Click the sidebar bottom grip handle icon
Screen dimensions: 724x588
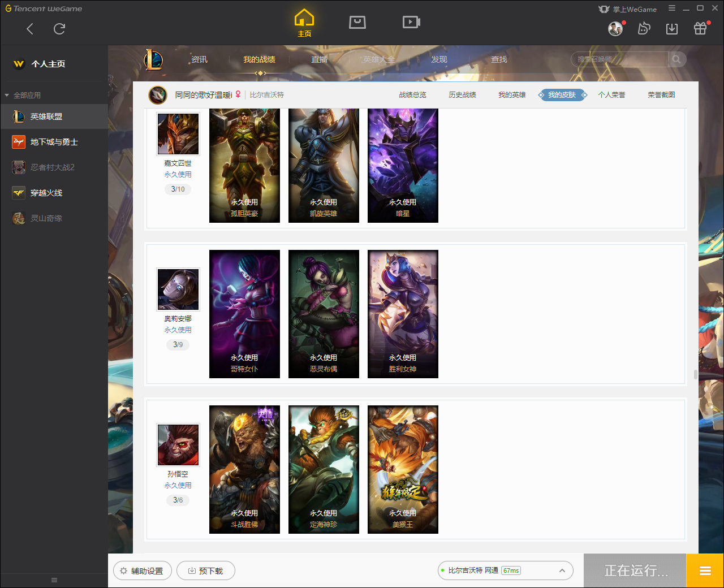54,580
